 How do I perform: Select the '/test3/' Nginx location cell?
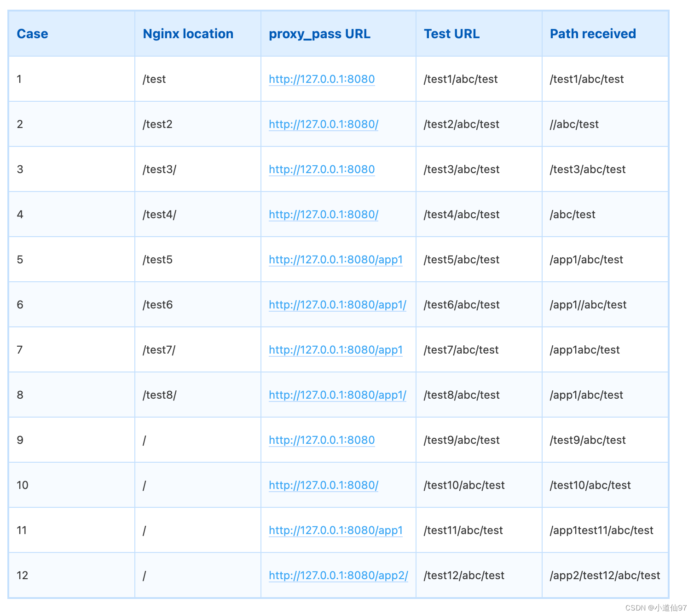198,169
